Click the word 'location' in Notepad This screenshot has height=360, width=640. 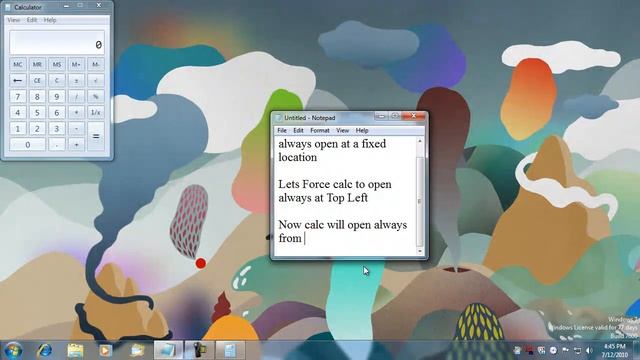coord(298,157)
